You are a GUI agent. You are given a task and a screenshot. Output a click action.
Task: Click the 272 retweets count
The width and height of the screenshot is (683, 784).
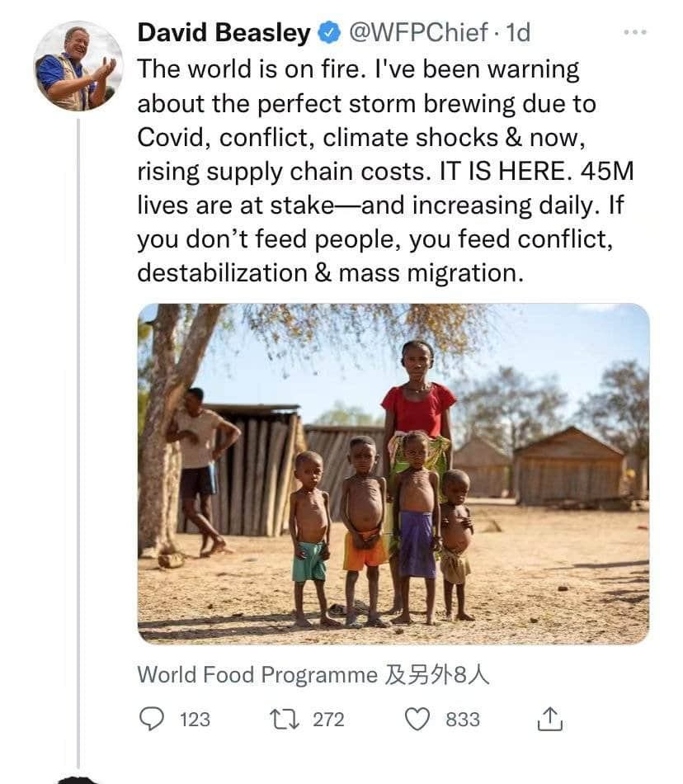(328, 720)
